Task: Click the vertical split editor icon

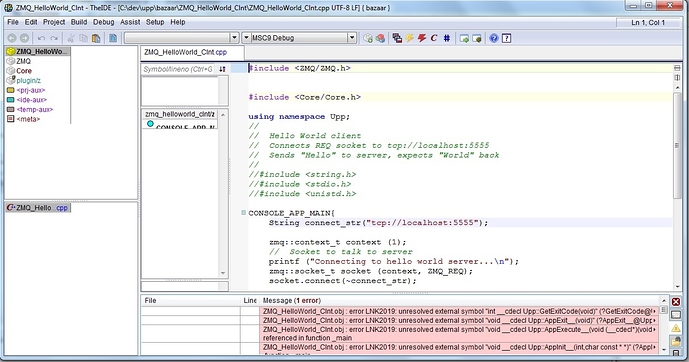Action: [677, 77]
